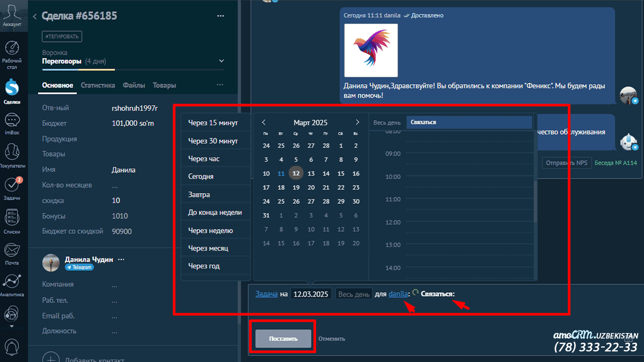Open Задачи sidebar icon with badge
This screenshot has height=362, width=644.
pos(12,188)
